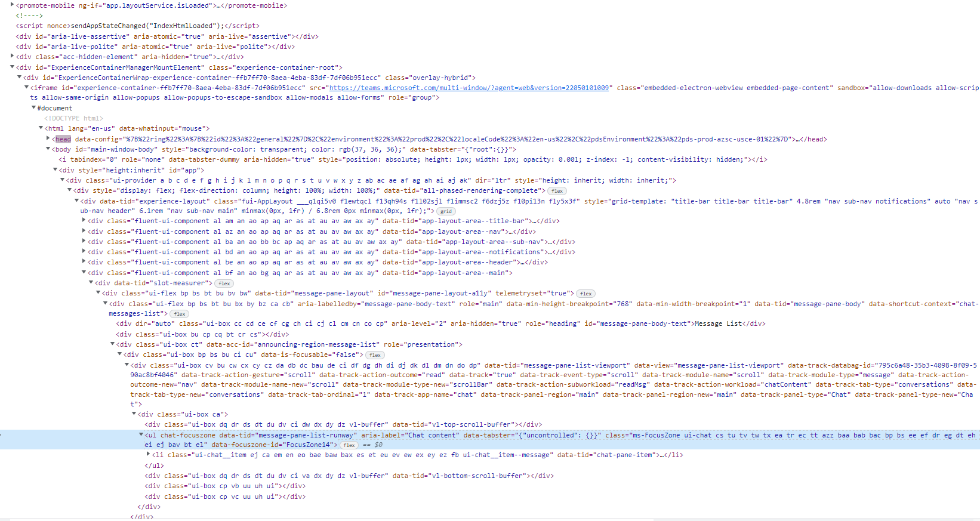Screen dimensions: 980x521
Task: Collapse the #document node
Action: 34,107
